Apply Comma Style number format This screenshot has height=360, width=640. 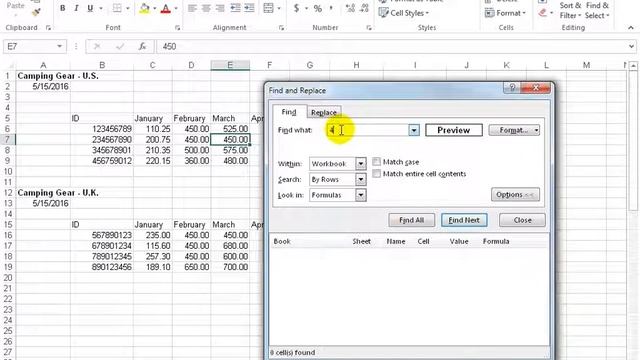point(331,8)
